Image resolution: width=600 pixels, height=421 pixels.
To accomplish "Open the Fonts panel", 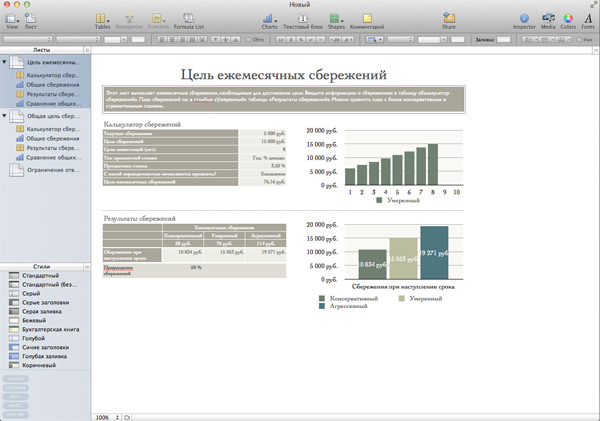I will pyautogui.click(x=586, y=17).
